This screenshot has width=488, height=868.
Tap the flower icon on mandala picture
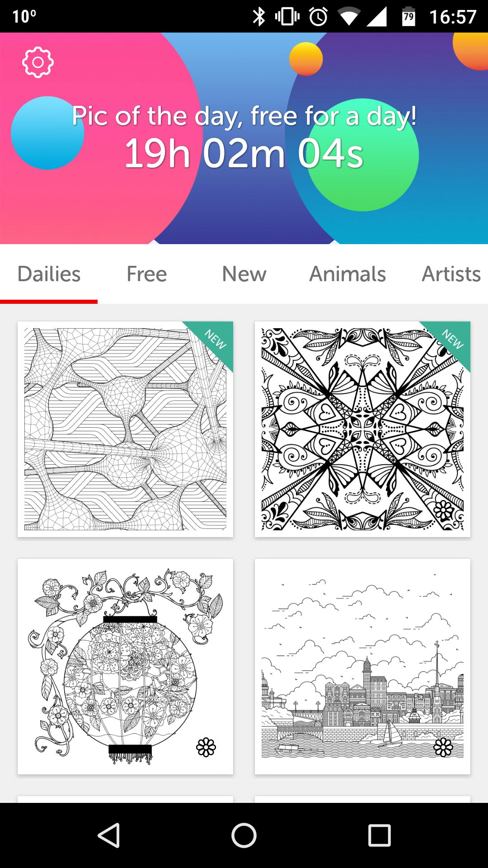443,510
